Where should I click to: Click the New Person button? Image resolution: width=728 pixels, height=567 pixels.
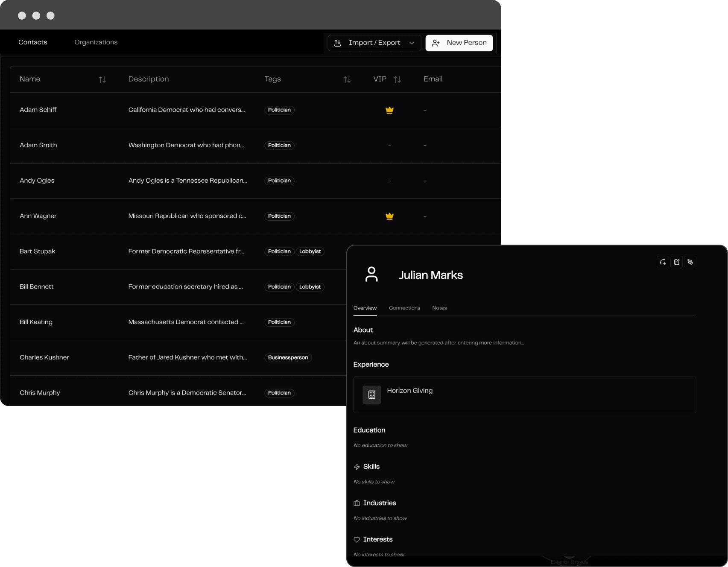click(x=459, y=43)
